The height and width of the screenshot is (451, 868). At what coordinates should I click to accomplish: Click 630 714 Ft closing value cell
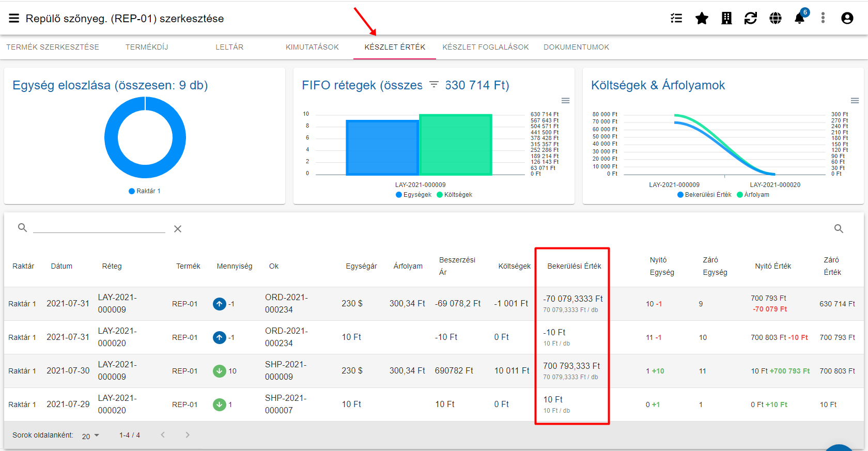[x=837, y=304]
